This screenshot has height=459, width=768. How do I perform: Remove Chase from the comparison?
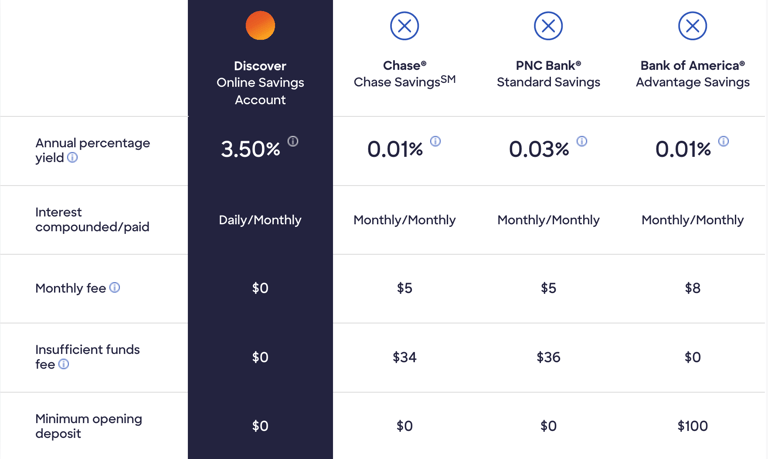404,25
